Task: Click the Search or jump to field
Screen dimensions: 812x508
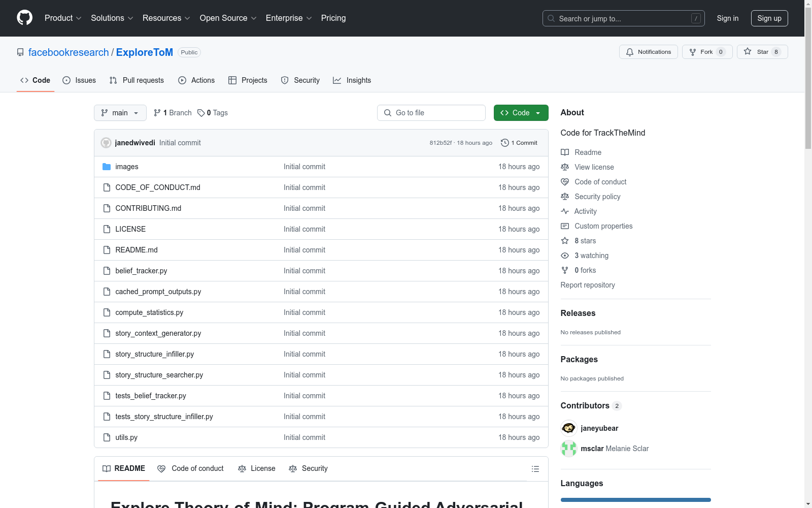Action: (x=624, y=18)
